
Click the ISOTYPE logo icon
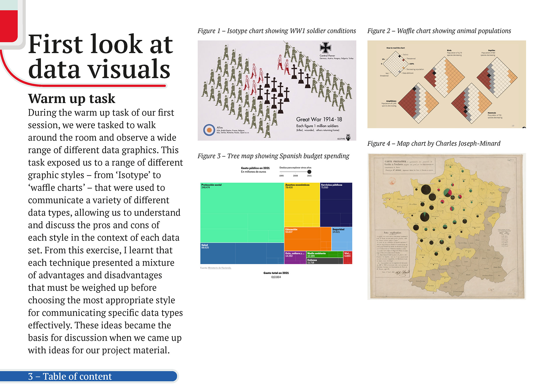click(x=348, y=137)
